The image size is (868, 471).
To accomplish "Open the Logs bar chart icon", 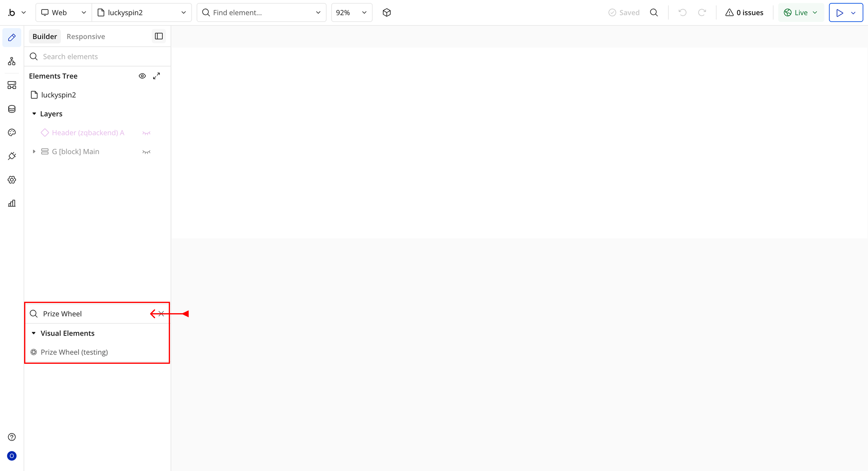I will coord(12,203).
